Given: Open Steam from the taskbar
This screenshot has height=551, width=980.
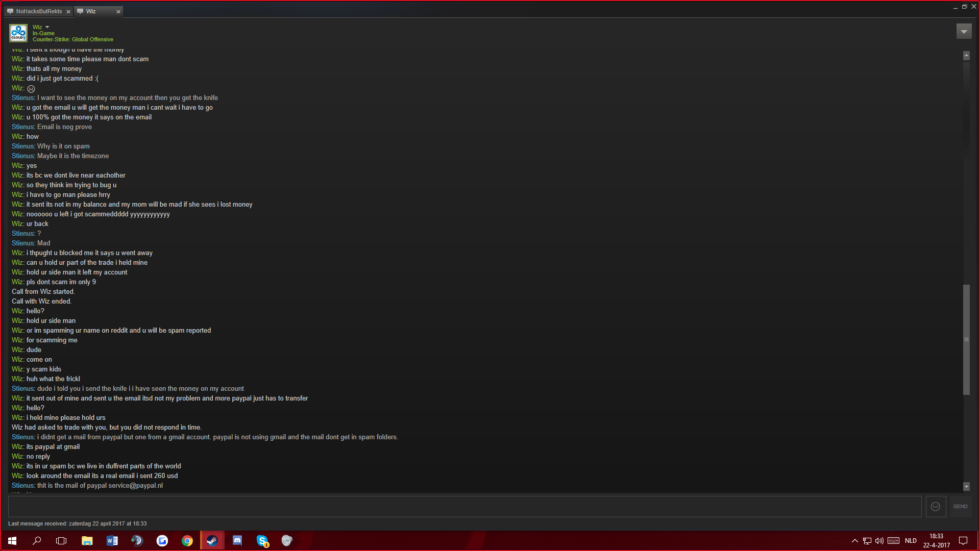Looking at the screenshot, I should click(x=212, y=541).
